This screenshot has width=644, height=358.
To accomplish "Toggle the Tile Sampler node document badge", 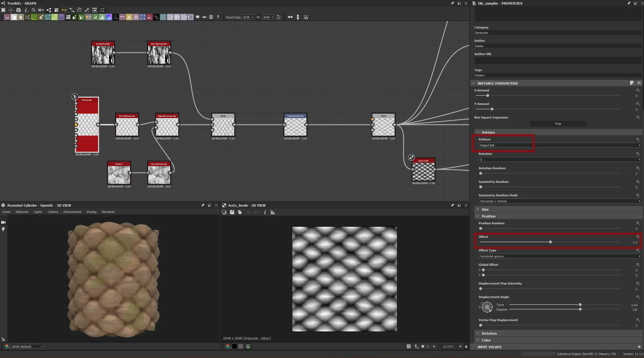I will click(75, 97).
